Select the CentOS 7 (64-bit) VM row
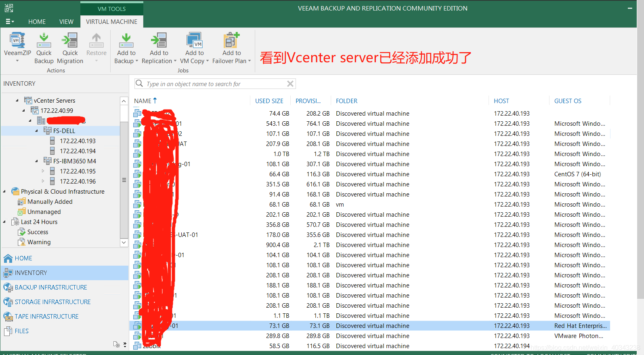Image resolution: width=644 pixels, height=355 pixels. click(371, 174)
